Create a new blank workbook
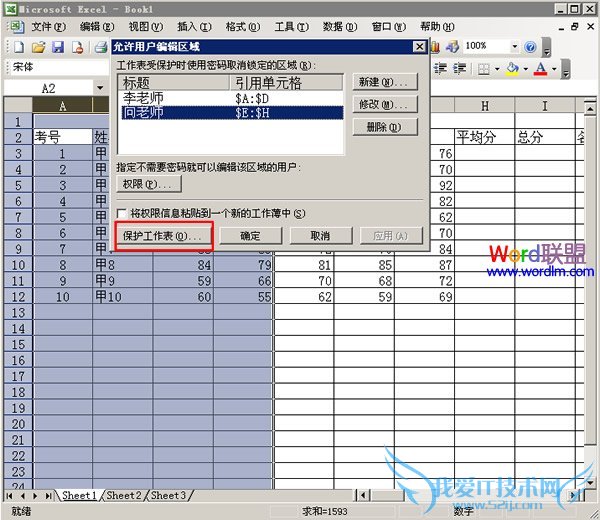600x520 pixels. tap(18, 47)
